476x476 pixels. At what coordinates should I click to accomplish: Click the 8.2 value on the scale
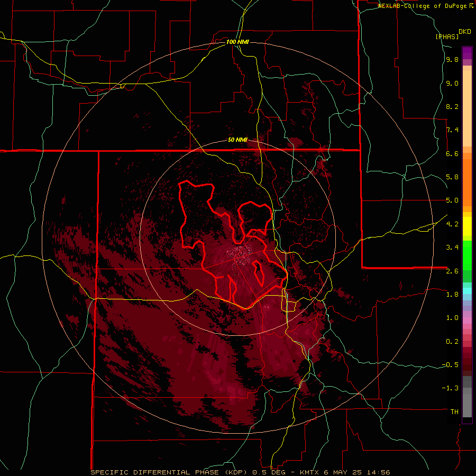452,106
